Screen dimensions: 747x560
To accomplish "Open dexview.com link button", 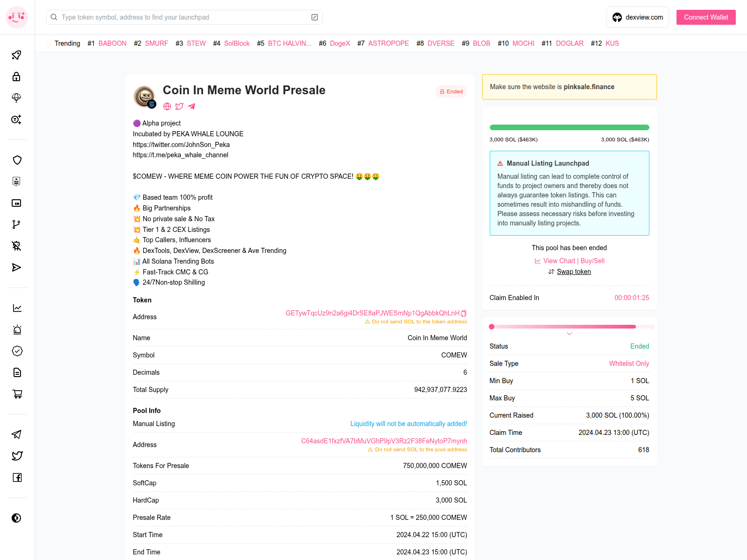I will point(638,17).
